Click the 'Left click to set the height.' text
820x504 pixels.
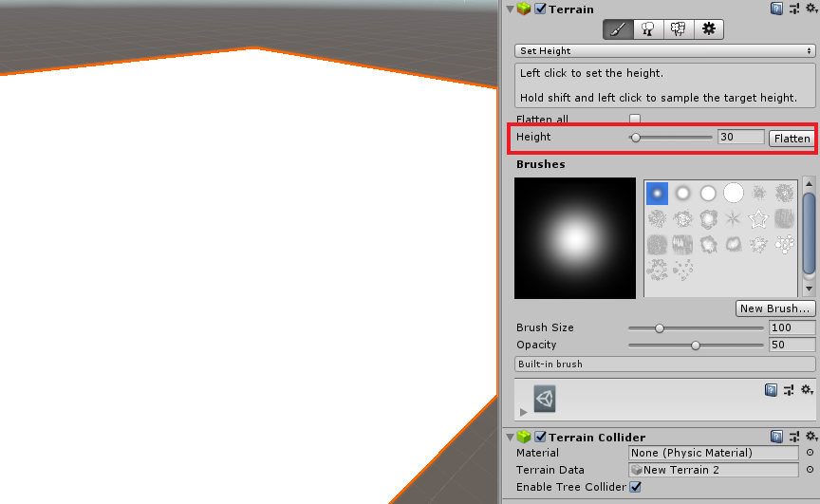pos(591,73)
